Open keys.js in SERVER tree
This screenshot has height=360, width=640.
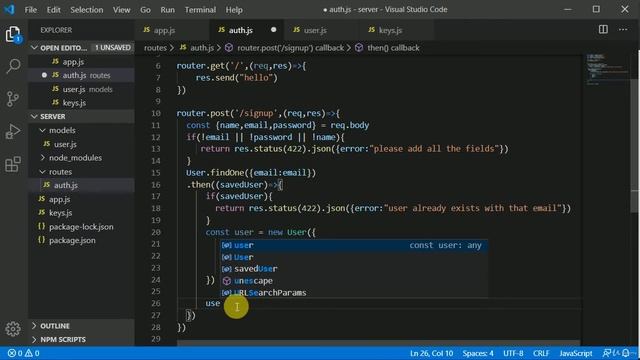(81, 213)
